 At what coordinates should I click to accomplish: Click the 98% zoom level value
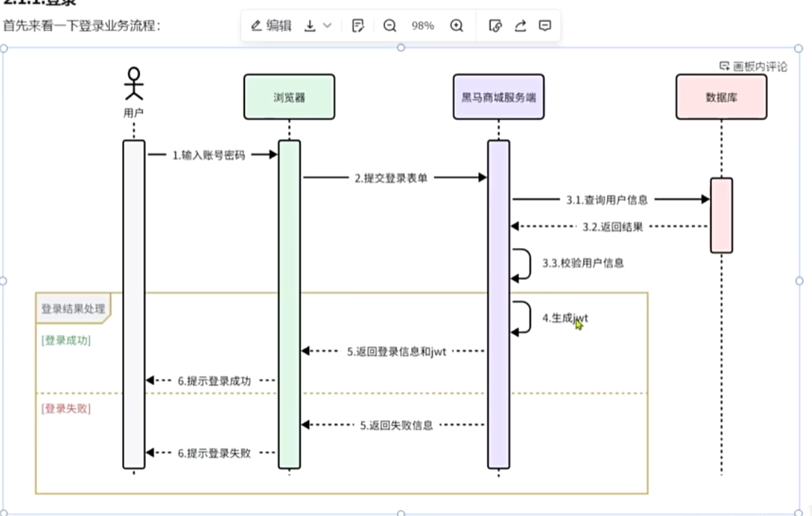pyautogui.click(x=423, y=26)
